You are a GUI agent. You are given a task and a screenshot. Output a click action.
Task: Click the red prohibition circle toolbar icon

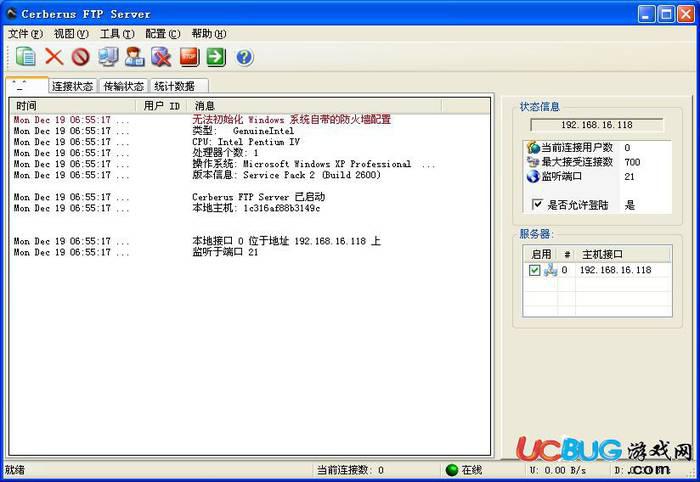tap(81, 57)
